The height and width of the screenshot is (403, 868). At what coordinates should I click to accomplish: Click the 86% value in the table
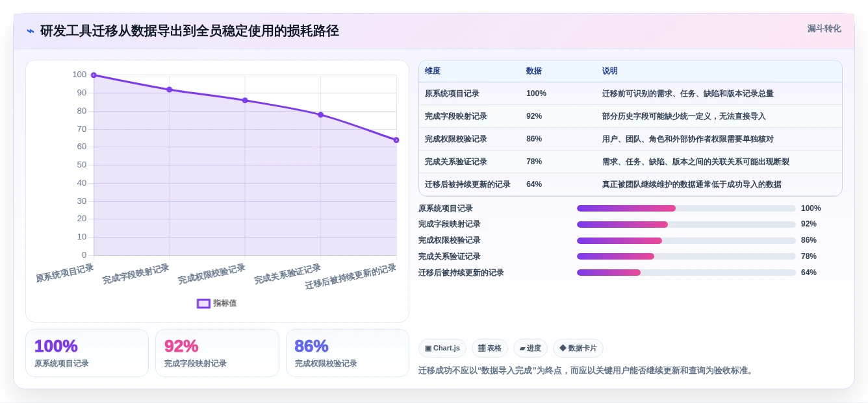(x=534, y=139)
